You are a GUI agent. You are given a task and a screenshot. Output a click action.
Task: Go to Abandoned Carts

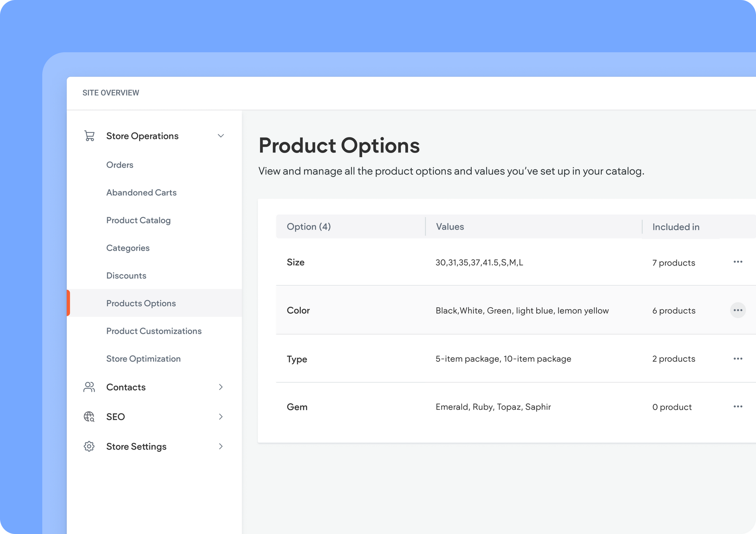pos(141,192)
